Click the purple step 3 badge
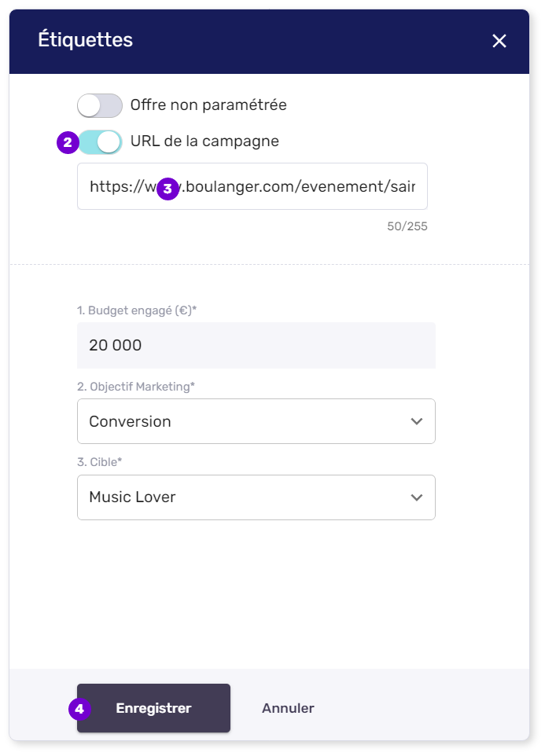This screenshot has height=756, width=545. click(168, 189)
